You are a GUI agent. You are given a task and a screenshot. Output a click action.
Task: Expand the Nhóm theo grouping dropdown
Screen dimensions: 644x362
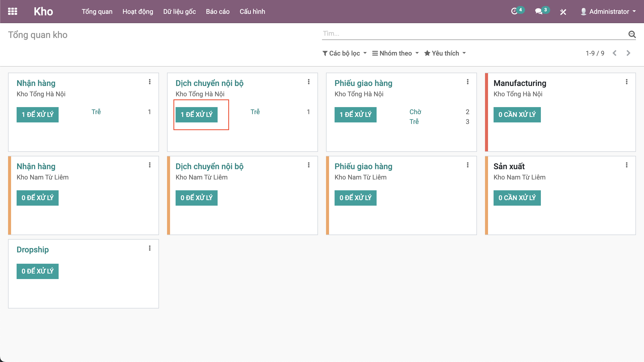(x=395, y=53)
